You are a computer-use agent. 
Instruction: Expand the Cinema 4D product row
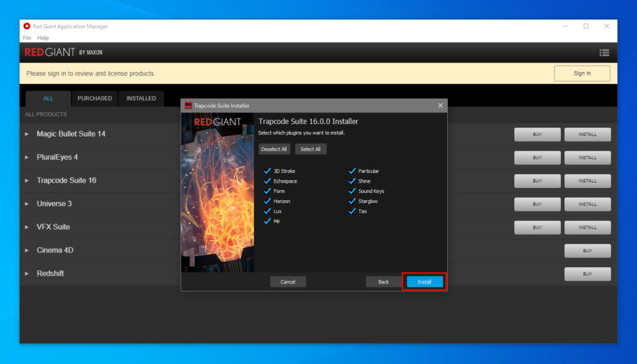(27, 251)
